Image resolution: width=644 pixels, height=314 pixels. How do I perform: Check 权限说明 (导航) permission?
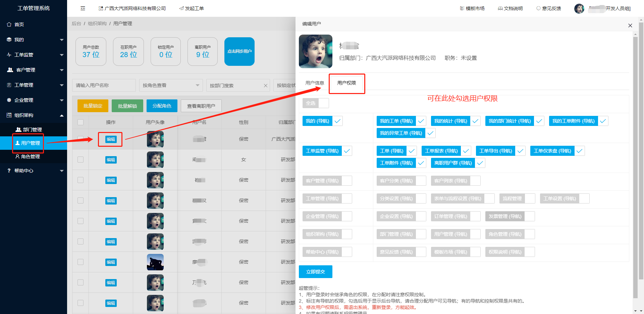(530, 252)
